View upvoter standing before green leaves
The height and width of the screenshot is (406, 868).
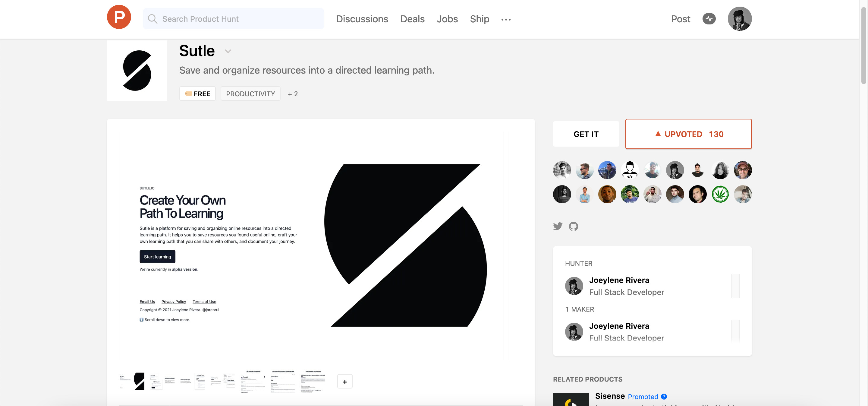point(630,194)
